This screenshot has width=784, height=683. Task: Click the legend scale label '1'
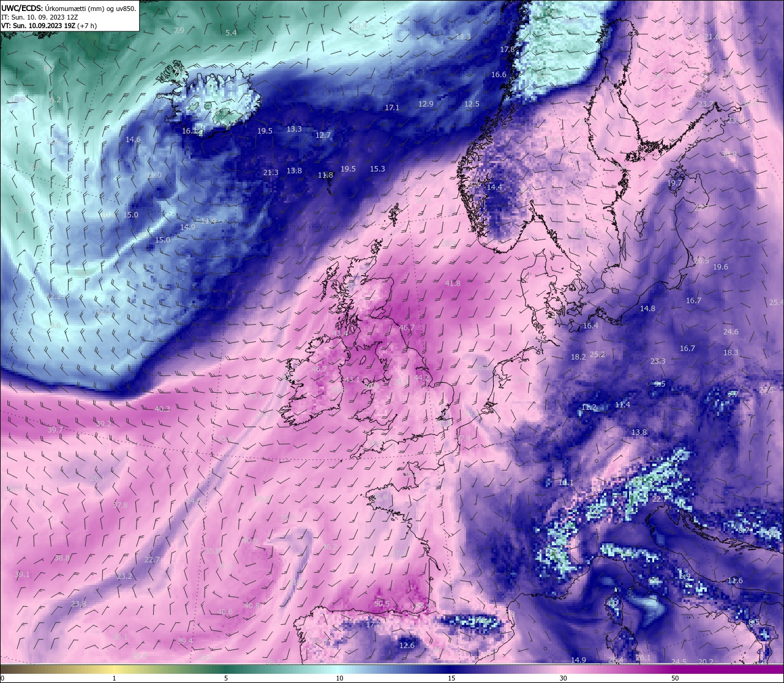pos(115,678)
